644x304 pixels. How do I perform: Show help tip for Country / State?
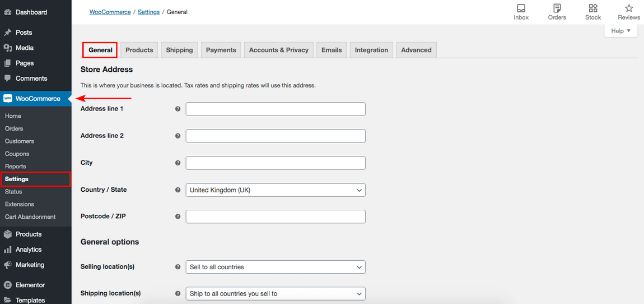pyautogui.click(x=178, y=190)
